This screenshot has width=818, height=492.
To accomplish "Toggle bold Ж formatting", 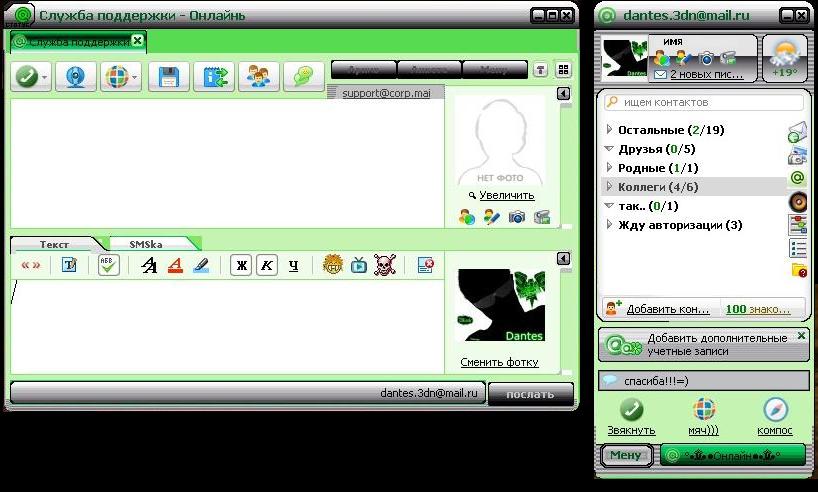I will coord(241,265).
